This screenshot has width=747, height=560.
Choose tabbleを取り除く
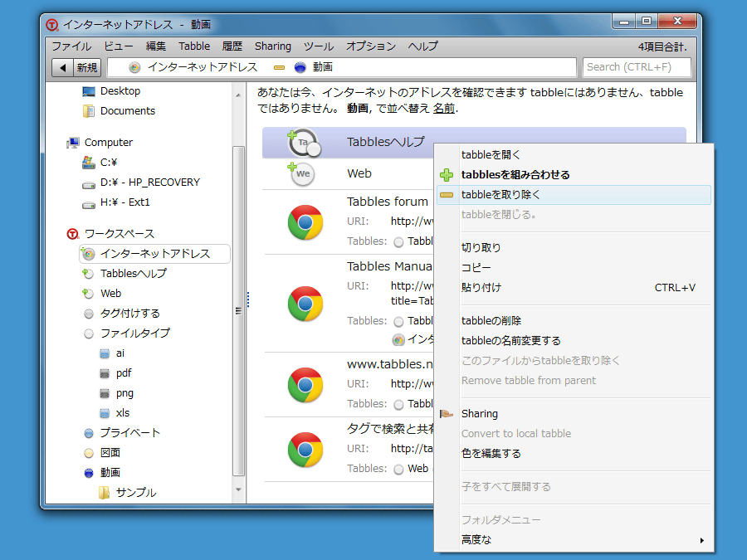pos(574,195)
